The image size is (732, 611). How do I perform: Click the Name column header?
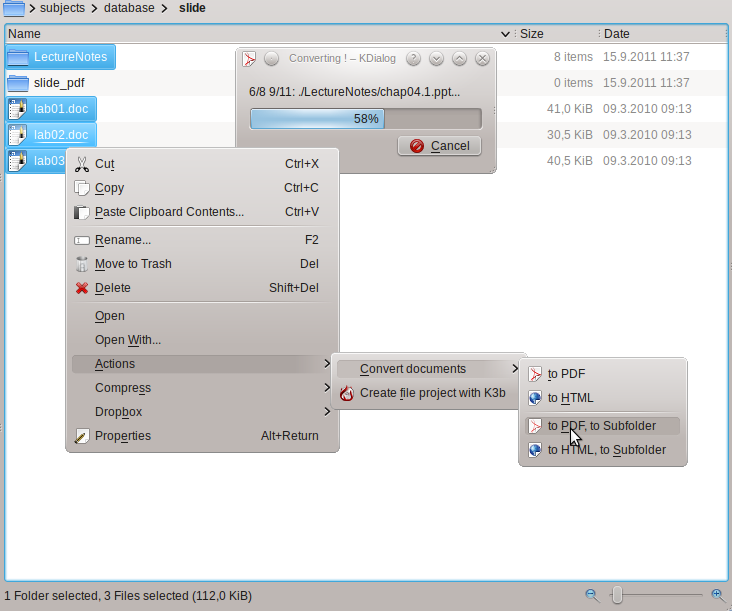(259, 34)
